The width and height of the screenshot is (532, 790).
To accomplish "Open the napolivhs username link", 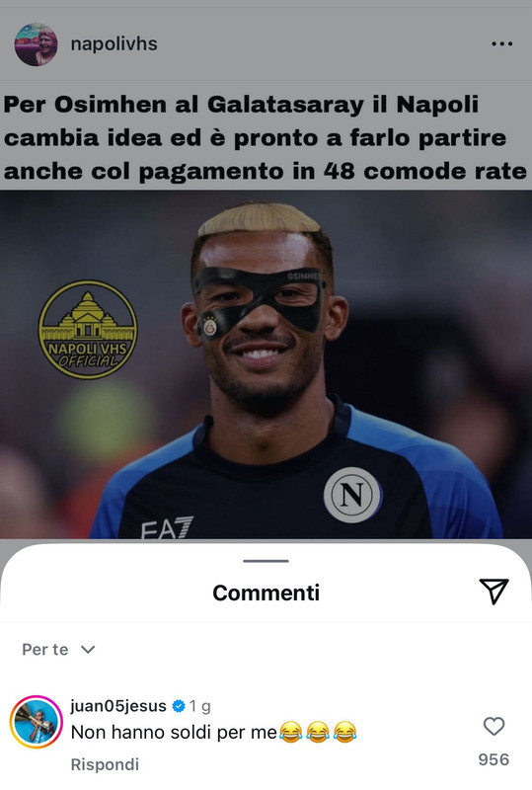I will pos(114,44).
